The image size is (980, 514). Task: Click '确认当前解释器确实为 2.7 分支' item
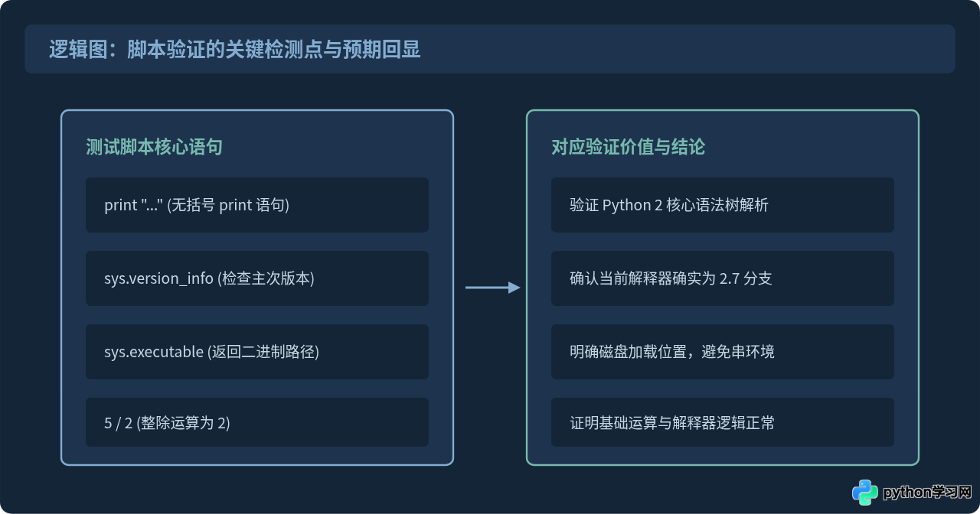(x=723, y=278)
